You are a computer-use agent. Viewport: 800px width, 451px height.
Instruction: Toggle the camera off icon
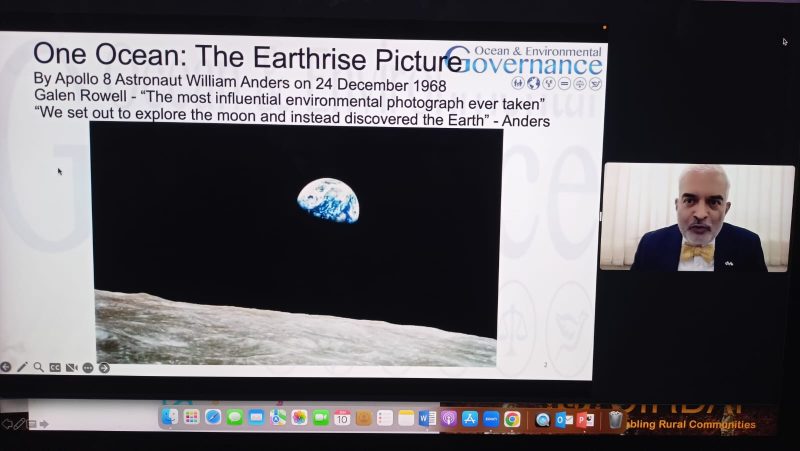coord(71,367)
